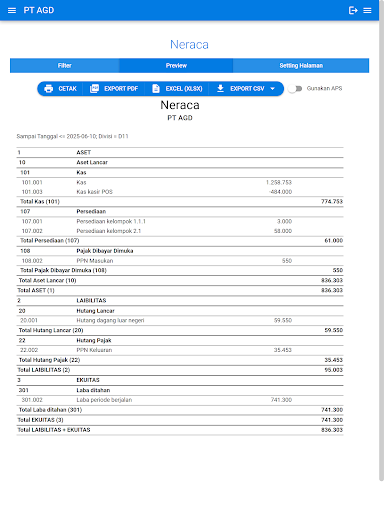384x512 pixels.
Task: Select the Total Laba ditahan (301) row
Action: pos(180,410)
